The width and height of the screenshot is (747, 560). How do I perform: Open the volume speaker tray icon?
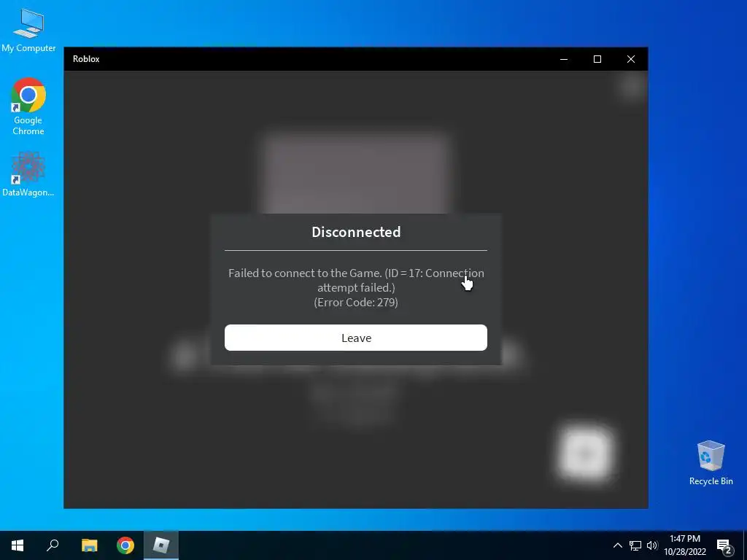coord(652,545)
